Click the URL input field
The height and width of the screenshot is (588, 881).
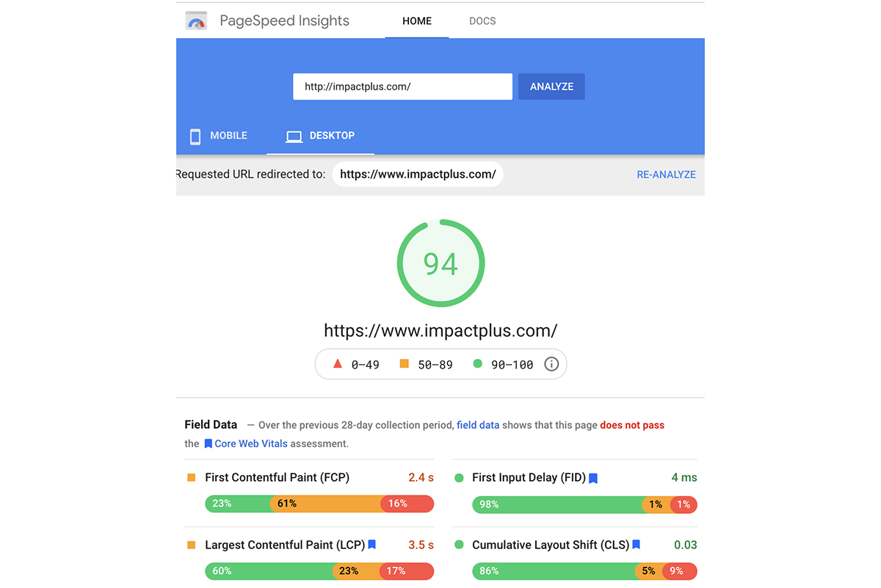pyautogui.click(x=402, y=87)
